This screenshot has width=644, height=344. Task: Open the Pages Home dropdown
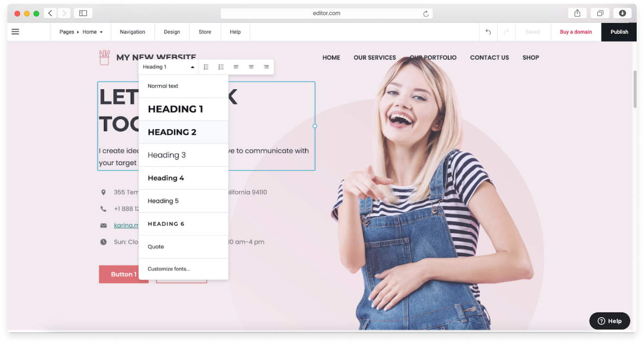click(x=81, y=32)
